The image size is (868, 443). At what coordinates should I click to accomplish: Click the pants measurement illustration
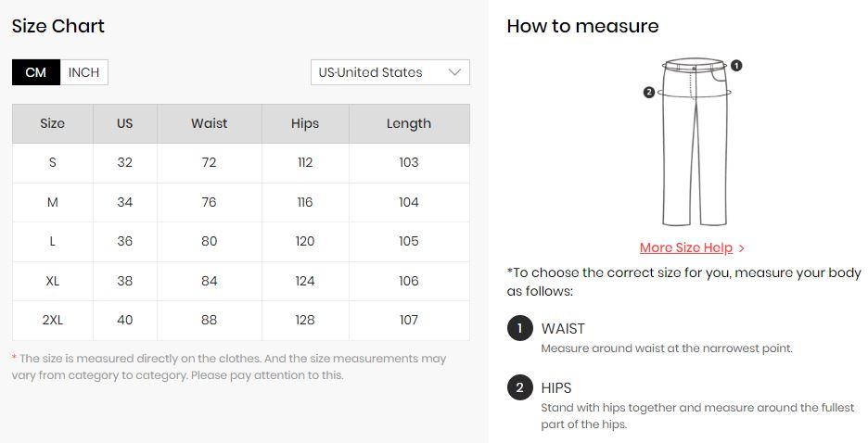[695, 142]
